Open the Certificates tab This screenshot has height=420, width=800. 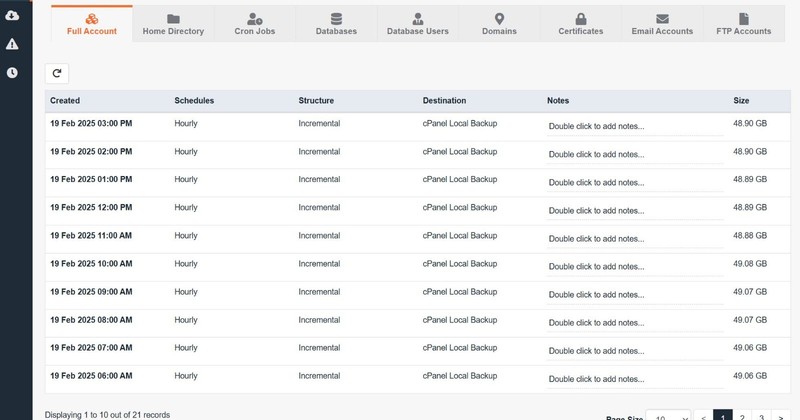point(581,24)
